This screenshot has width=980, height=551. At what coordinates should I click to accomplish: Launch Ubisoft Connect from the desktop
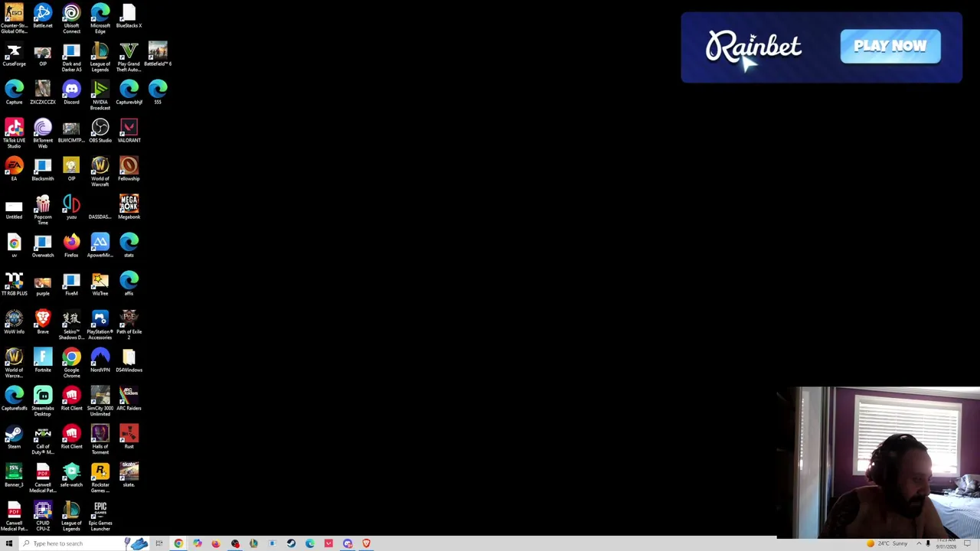71,18
